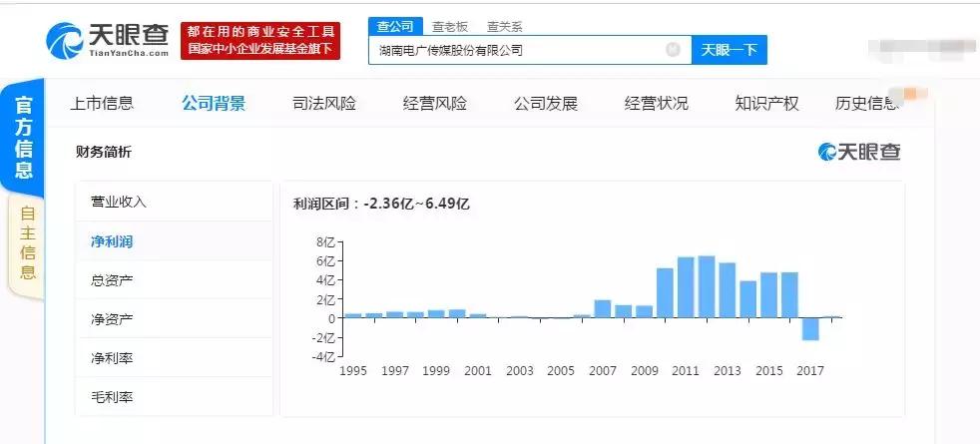Image resolution: width=980 pixels, height=444 pixels.
Task: Click the -4亿 y-axis label
Action: pos(323,357)
